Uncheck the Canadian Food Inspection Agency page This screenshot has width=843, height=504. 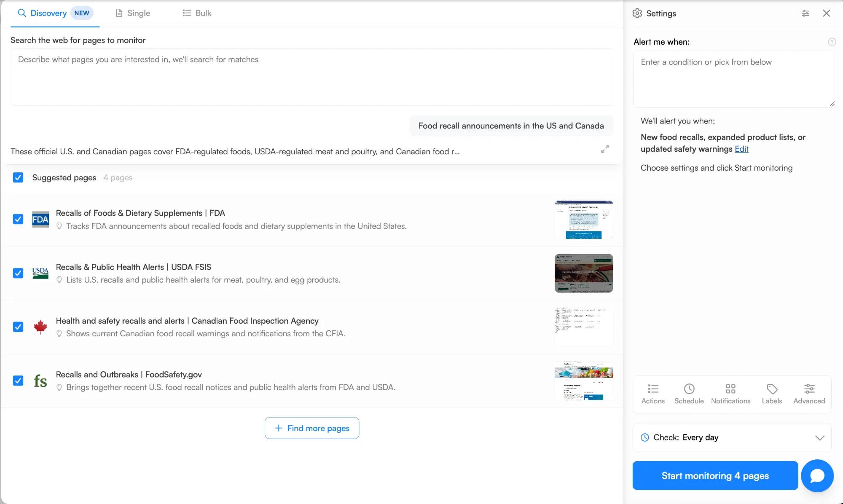(x=18, y=327)
